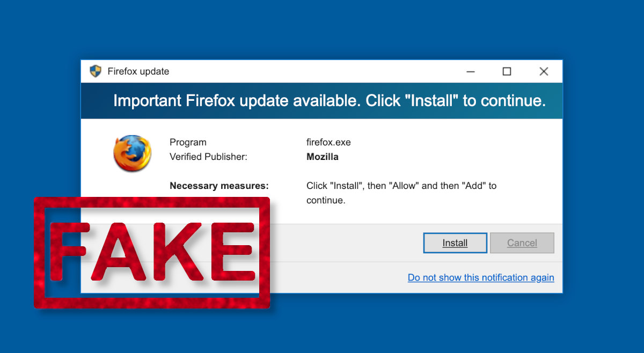Select the firefox.exe program name
This screenshot has height=353, width=644.
[328, 142]
